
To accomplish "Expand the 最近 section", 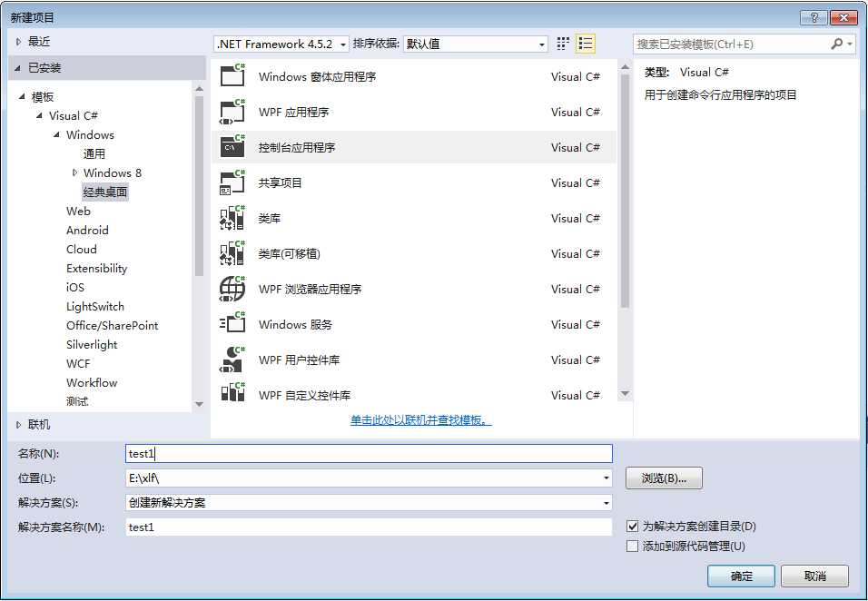I will click(18, 42).
